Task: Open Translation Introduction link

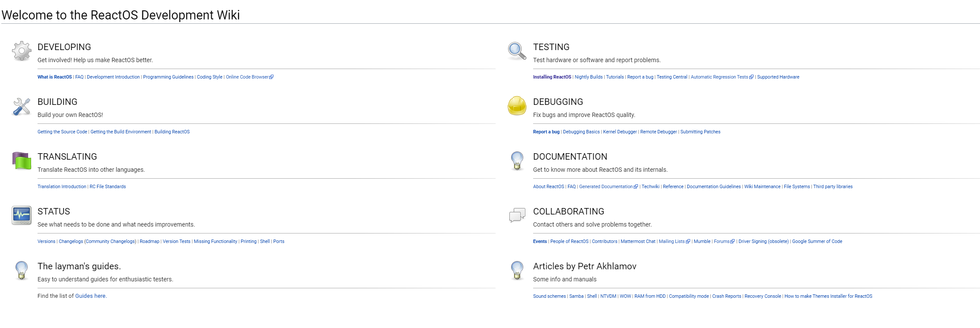Action: 62,186
